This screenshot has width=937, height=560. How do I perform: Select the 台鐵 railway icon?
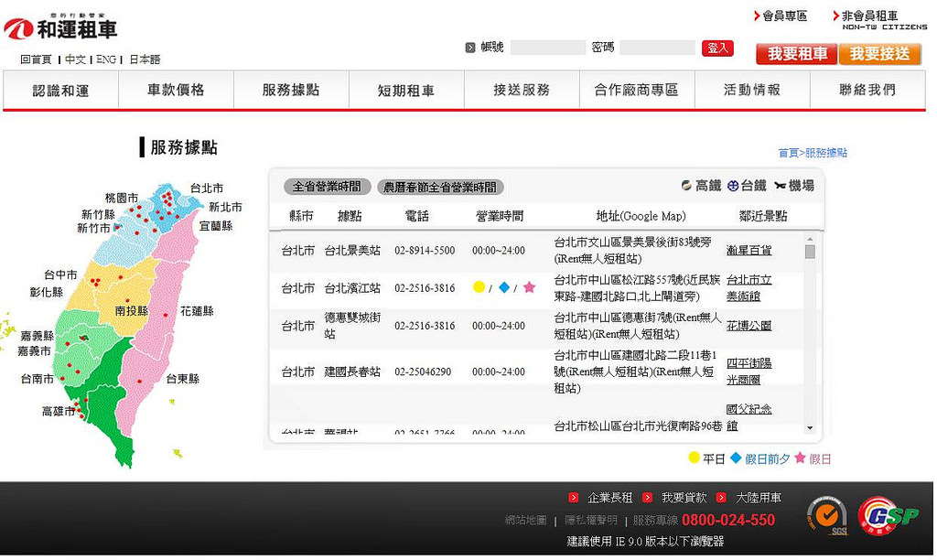pos(732,185)
